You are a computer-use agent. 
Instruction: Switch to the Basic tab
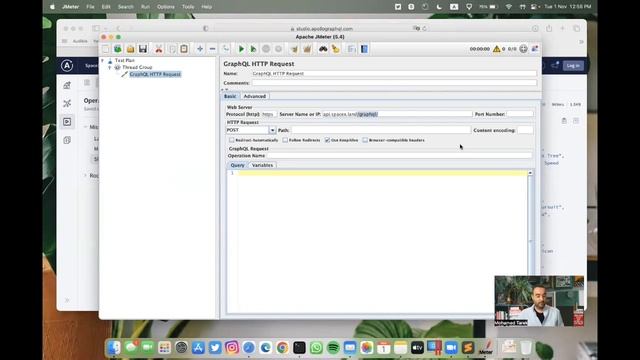click(230, 96)
